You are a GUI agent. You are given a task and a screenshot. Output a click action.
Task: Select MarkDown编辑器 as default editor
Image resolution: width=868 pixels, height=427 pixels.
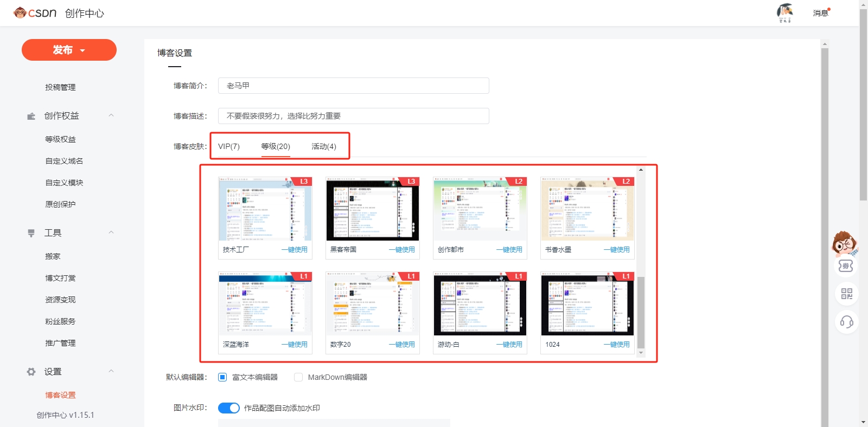[298, 377]
